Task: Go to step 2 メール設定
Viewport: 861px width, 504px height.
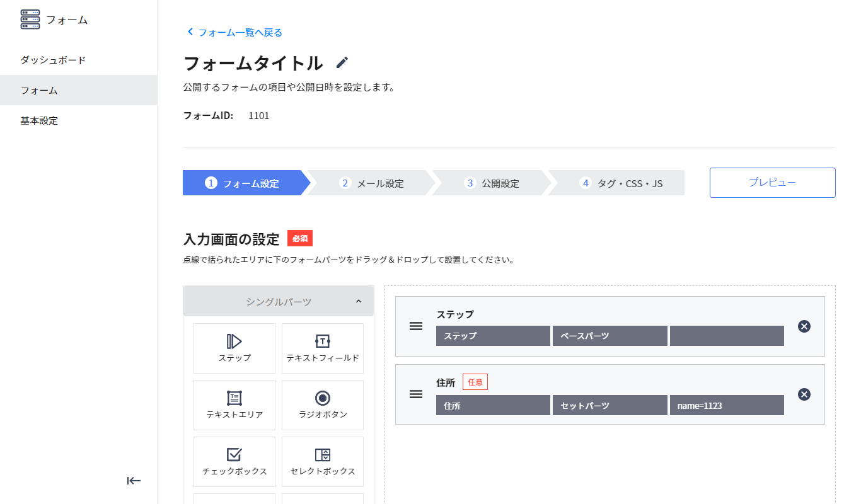Action: click(371, 183)
